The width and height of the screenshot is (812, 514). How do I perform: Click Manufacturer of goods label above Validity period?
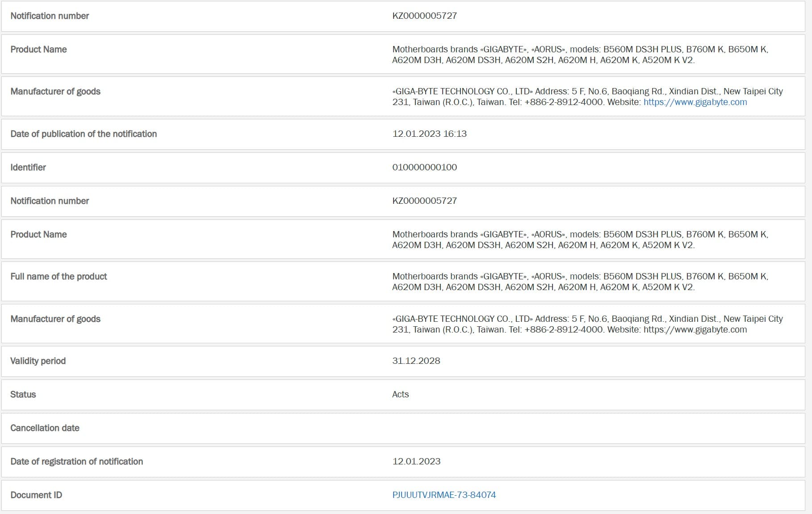tap(55, 319)
